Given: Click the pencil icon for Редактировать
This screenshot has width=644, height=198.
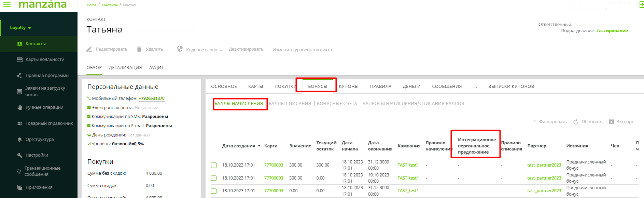Looking at the screenshot, I should 89,49.
